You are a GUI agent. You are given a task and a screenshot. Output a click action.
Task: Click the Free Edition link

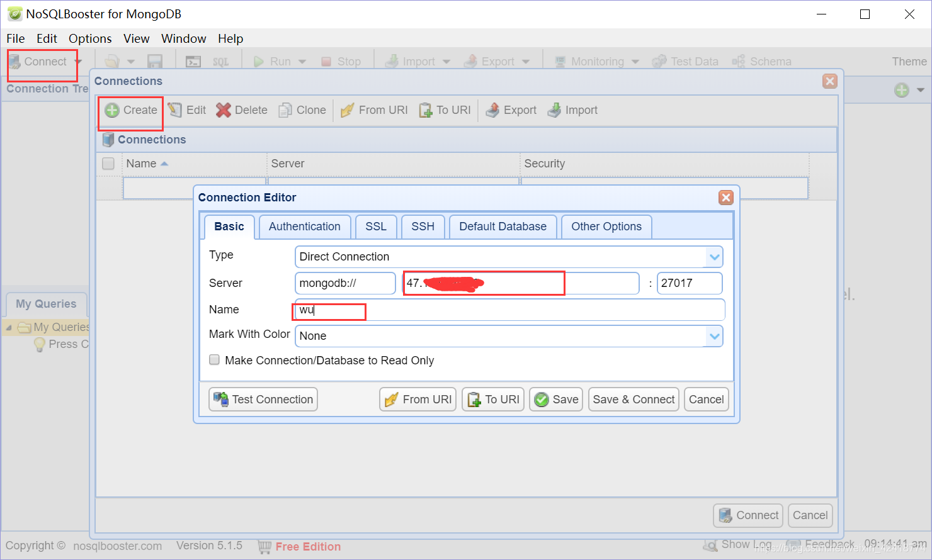pos(308,547)
